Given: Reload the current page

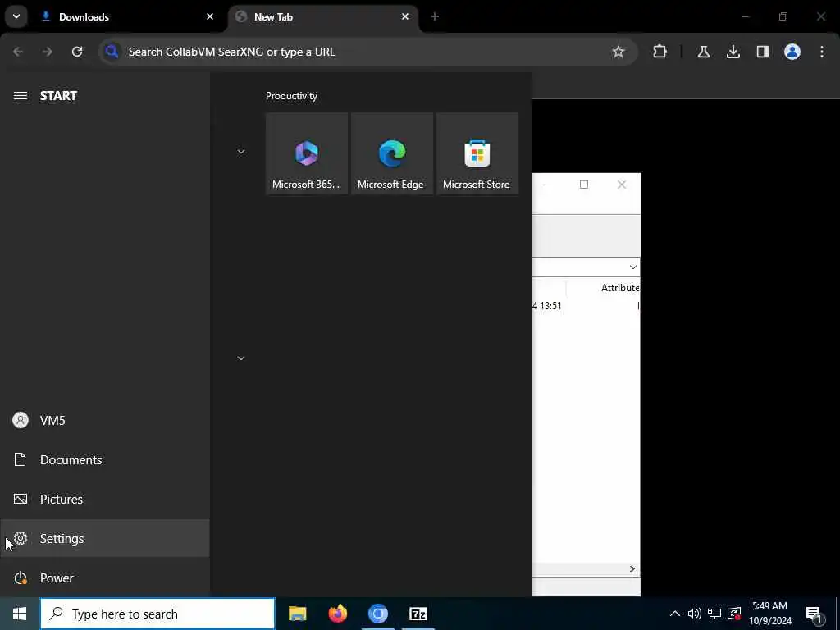Looking at the screenshot, I should tap(77, 52).
